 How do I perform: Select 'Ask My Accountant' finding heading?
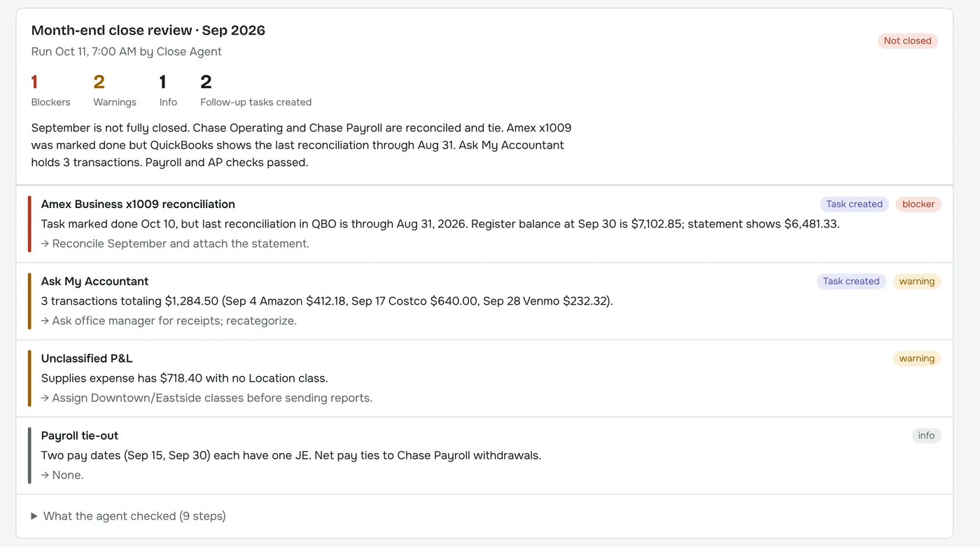(x=94, y=282)
